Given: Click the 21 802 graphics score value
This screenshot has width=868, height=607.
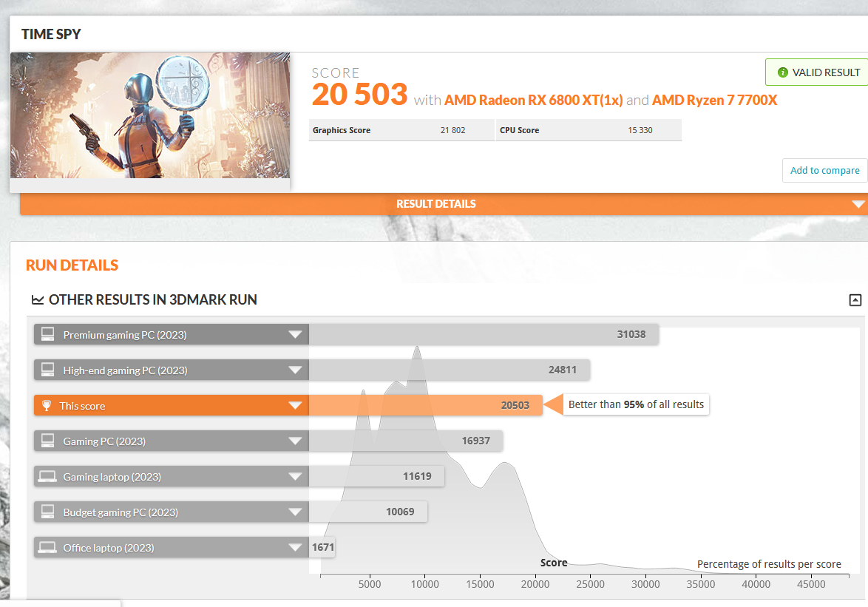Looking at the screenshot, I should (x=452, y=130).
